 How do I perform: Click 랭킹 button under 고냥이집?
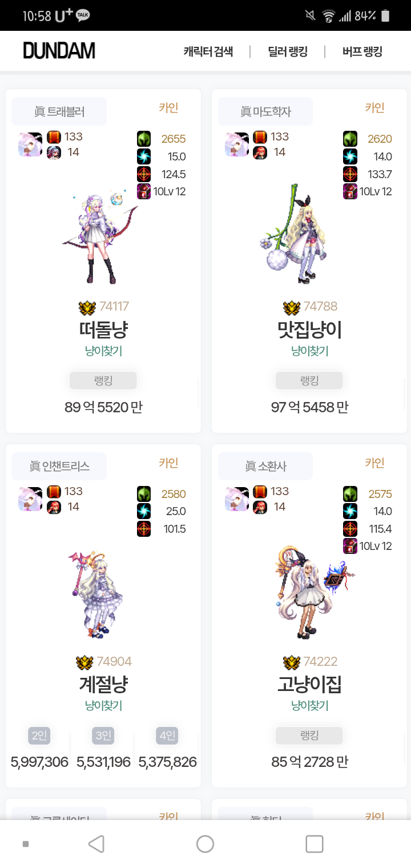[309, 736]
